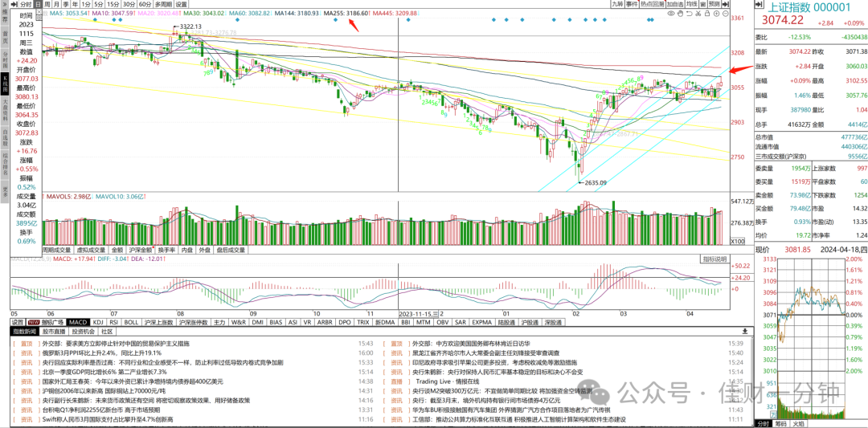Switch indicator to BOLL
Image resolution: width=868 pixels, height=428 pixels.
coord(131,322)
